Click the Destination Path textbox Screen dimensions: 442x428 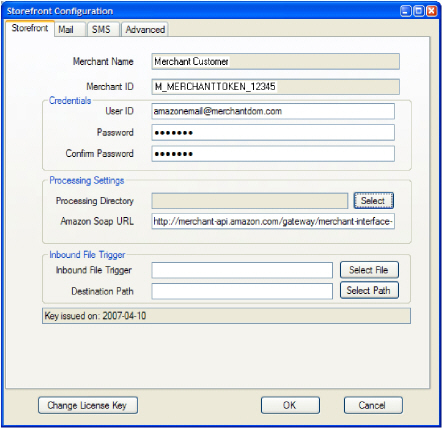(242, 291)
